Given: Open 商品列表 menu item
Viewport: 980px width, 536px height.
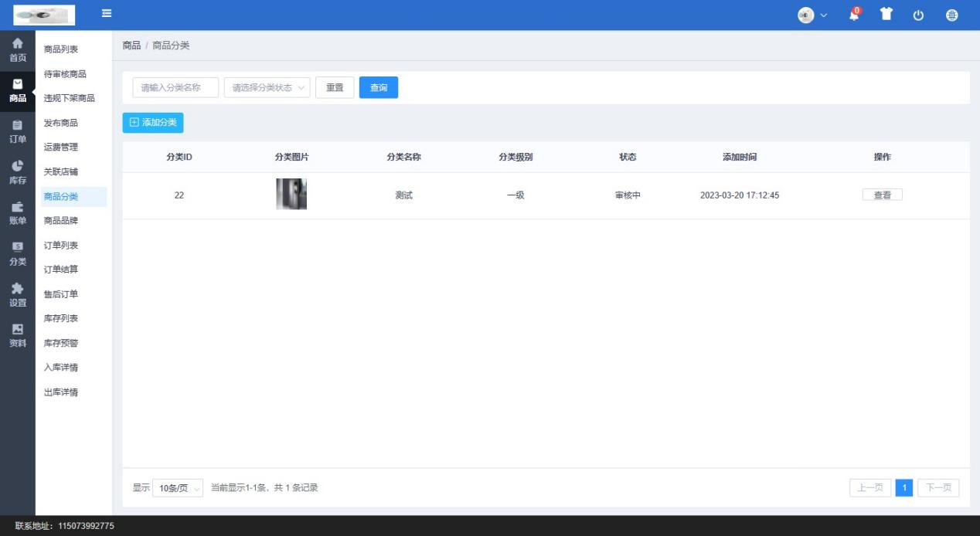Looking at the screenshot, I should [61, 49].
